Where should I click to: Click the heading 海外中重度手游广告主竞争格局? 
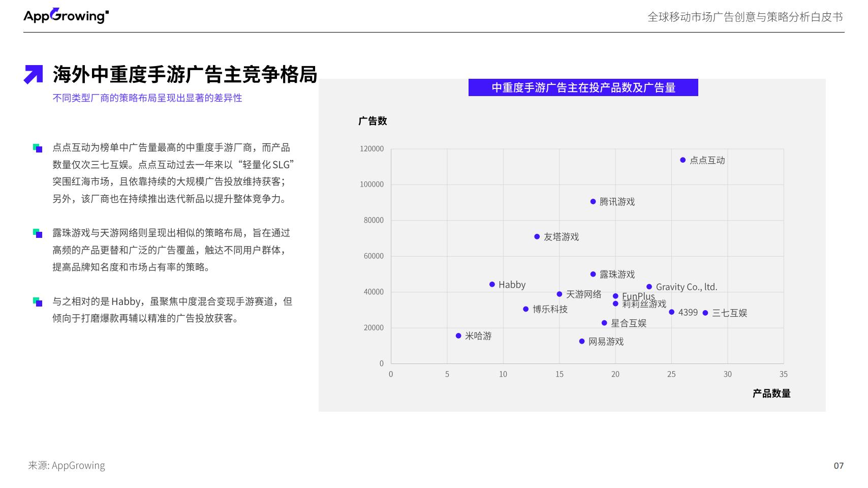click(185, 74)
